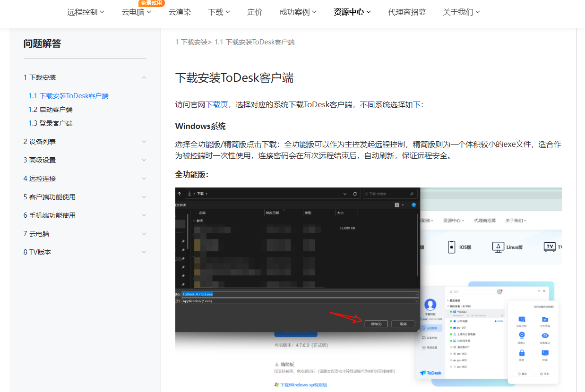Viewport: 585px width, 392px height.
Task: Click the blue help icon in the save dialog
Action: (x=414, y=205)
